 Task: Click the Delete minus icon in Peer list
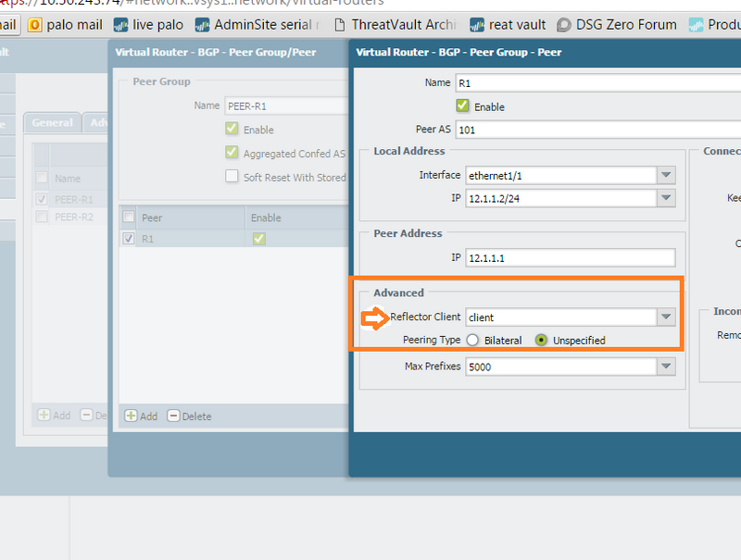tap(174, 416)
